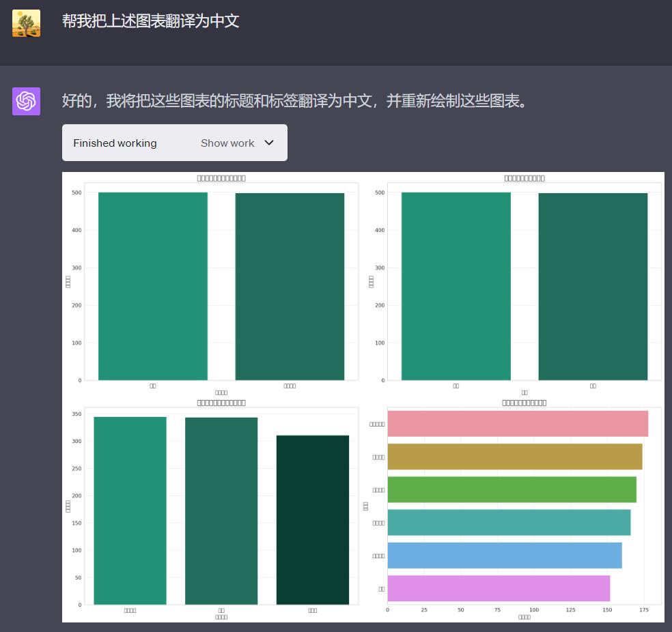Click the user avatar with tree picture
This screenshot has height=632, width=672.
tap(26, 23)
